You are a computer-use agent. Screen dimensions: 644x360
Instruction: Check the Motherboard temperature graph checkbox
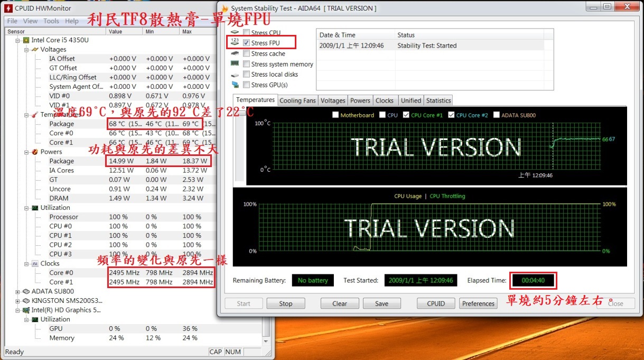click(335, 115)
